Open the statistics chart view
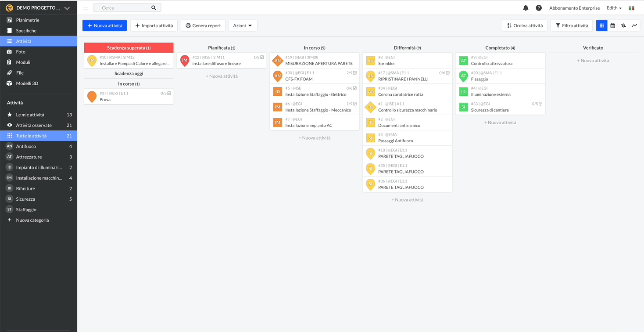This screenshot has height=332, width=644. (634, 25)
